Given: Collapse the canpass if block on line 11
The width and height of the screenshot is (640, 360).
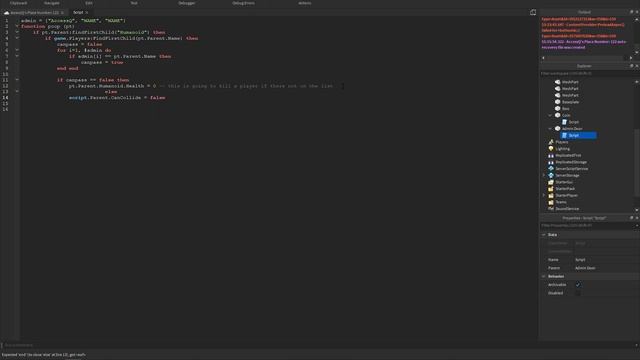Looking at the screenshot, I should click(x=17, y=80).
